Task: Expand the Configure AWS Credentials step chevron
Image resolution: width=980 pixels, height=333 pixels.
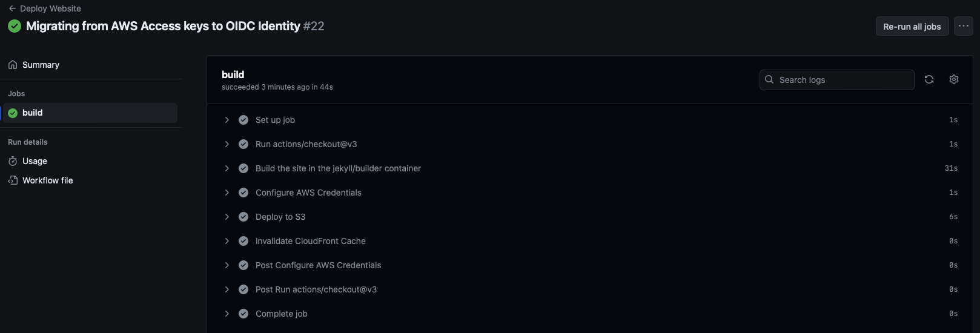Action: click(227, 193)
